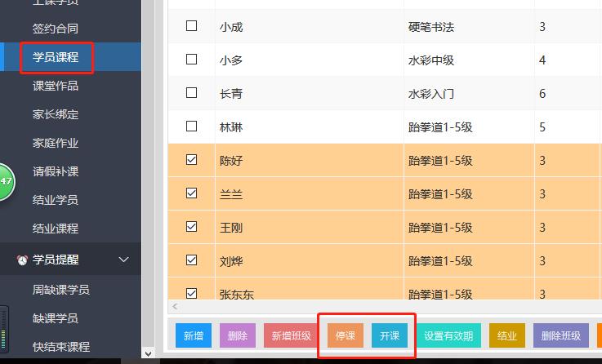Click the orange 停课 button
Viewport: 602px width, 364px height.
click(346, 336)
